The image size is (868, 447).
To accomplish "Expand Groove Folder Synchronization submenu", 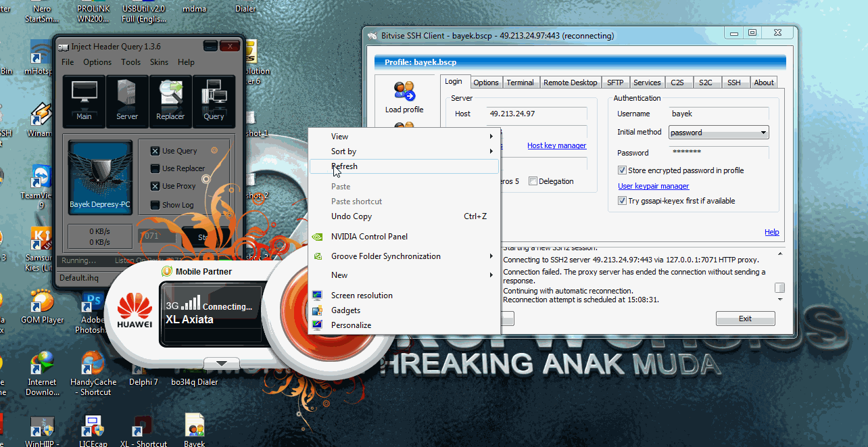I will [404, 256].
